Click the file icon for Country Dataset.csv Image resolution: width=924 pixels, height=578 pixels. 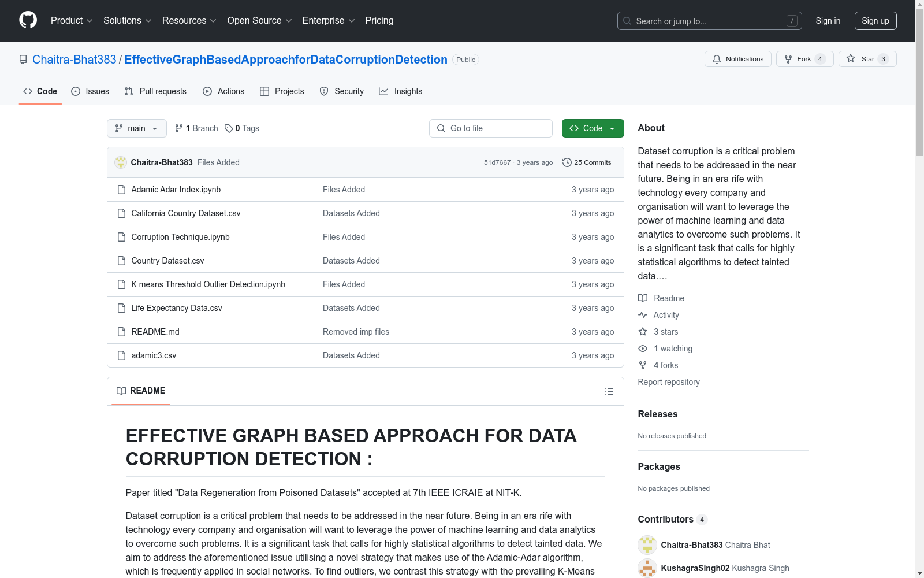121,261
